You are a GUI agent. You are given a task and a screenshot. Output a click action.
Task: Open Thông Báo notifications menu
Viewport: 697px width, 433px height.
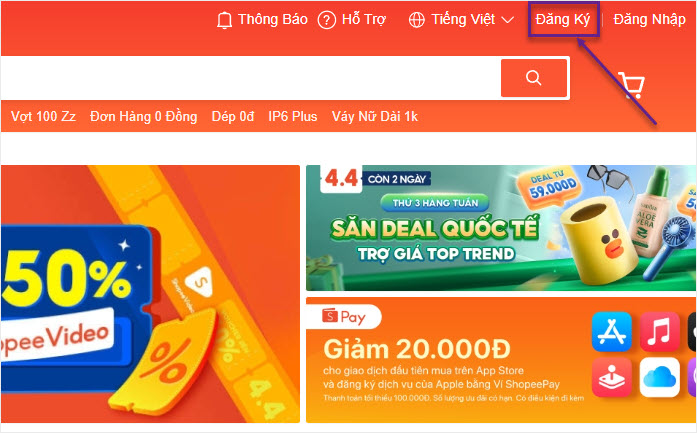pyautogui.click(x=262, y=20)
